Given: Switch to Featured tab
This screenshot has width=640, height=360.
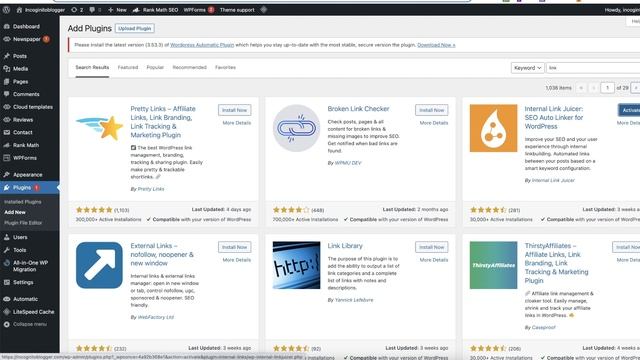Looking at the screenshot, I should point(128,67).
